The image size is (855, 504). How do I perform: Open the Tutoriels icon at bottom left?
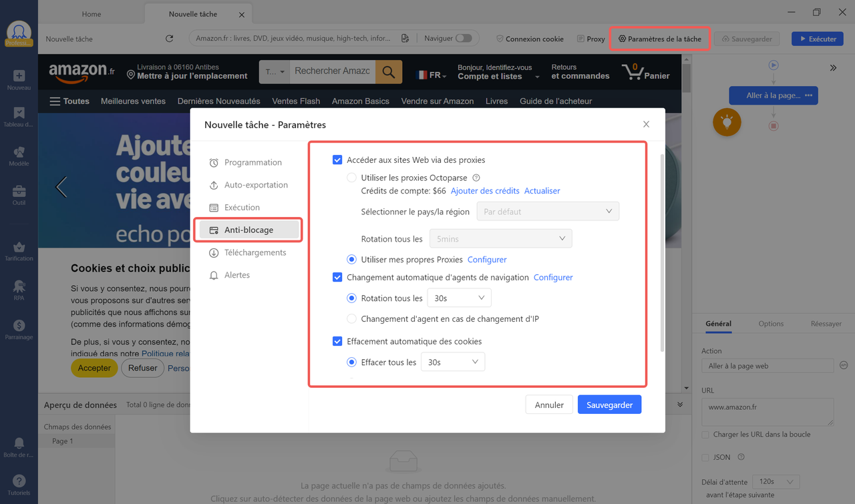(x=19, y=480)
